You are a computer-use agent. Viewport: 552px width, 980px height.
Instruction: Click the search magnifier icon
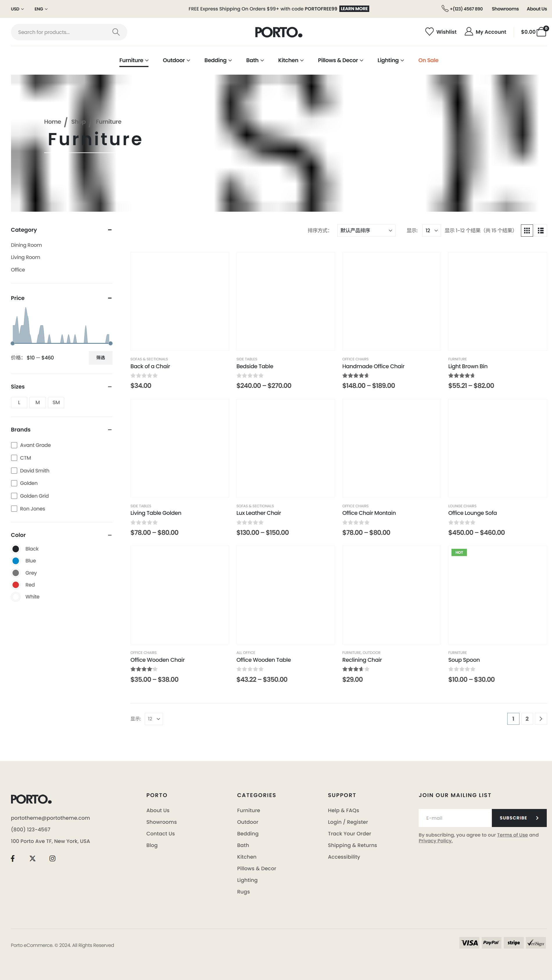(x=116, y=32)
